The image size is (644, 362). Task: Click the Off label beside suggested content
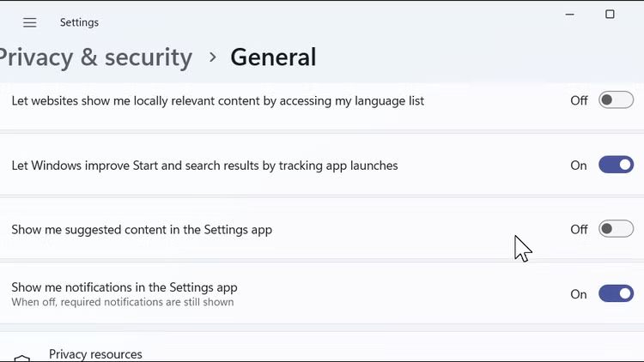(579, 230)
